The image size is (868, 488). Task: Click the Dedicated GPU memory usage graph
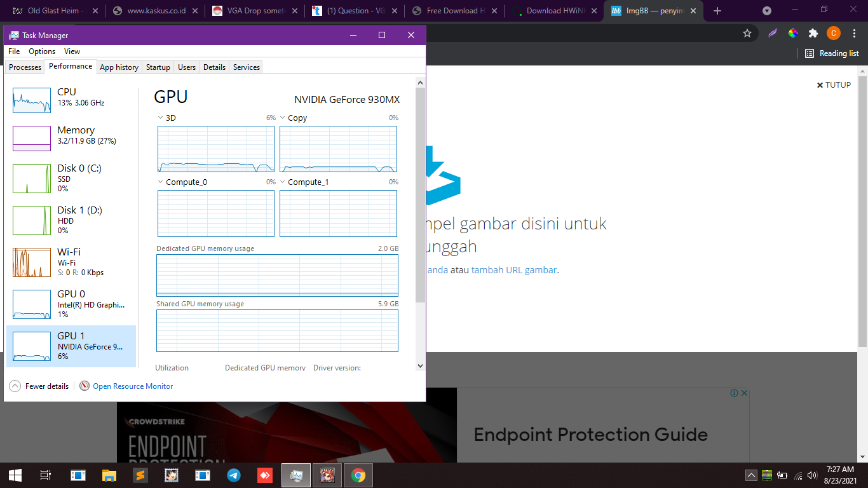(x=277, y=275)
